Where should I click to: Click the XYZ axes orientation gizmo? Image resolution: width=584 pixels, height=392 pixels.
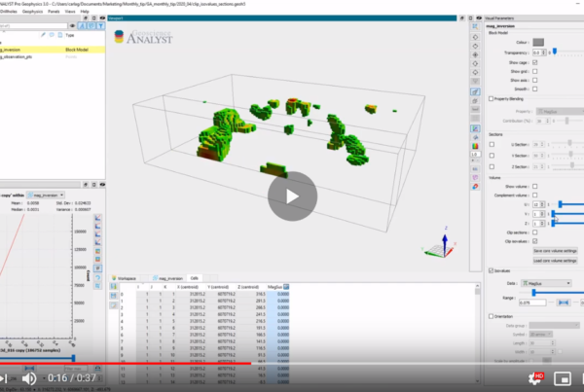(441, 240)
